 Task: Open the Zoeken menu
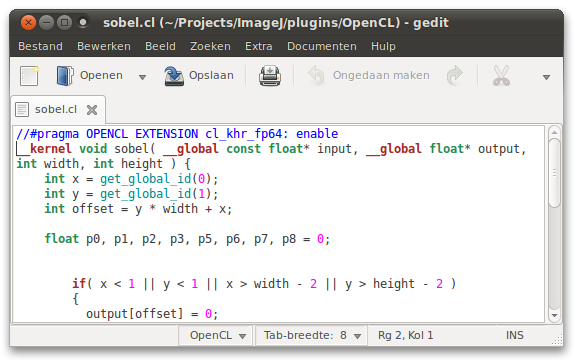(x=210, y=46)
